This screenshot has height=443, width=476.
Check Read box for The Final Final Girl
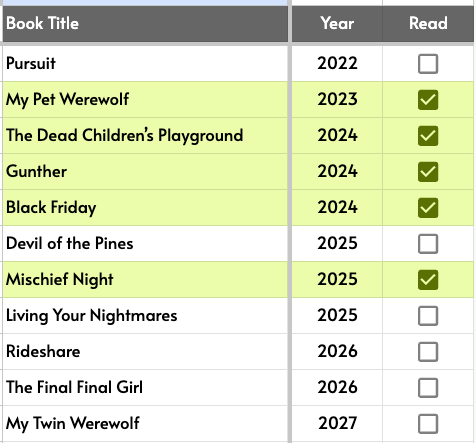pyautogui.click(x=428, y=388)
